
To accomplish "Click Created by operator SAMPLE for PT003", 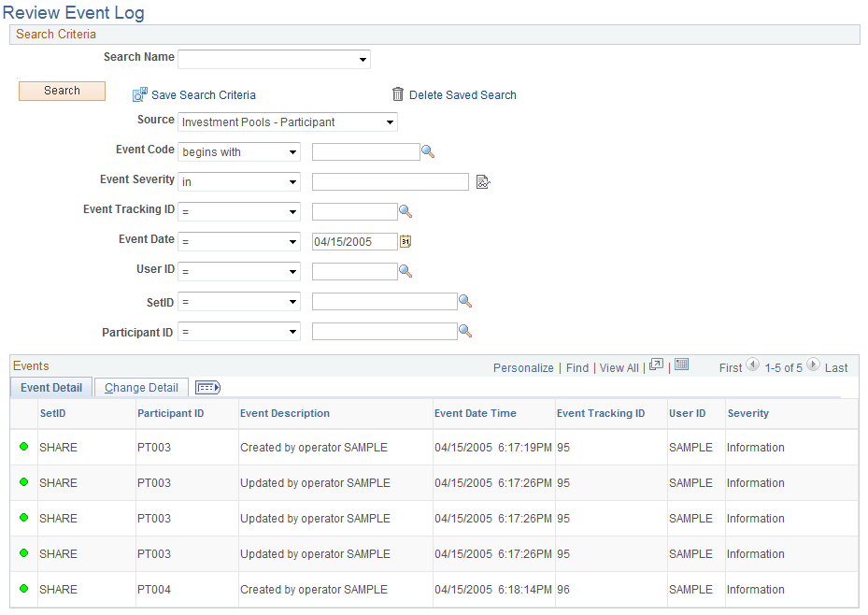I will point(314,448).
